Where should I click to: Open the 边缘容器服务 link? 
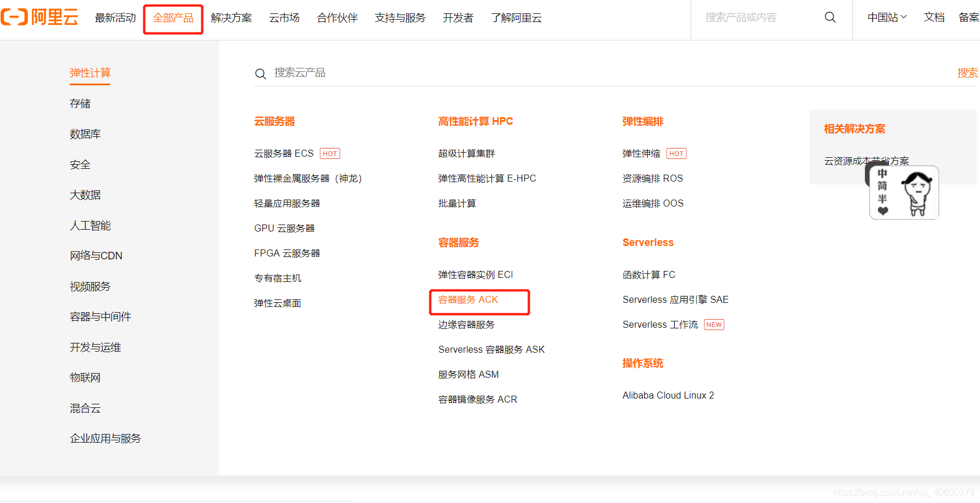(467, 324)
